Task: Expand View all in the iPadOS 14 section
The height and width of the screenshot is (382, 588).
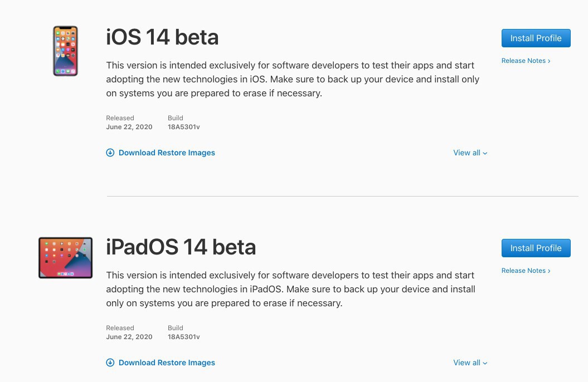Action: 470,363
